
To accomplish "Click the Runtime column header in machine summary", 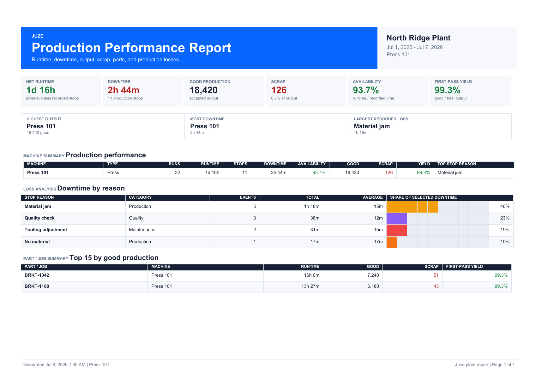I will pos(210,164).
